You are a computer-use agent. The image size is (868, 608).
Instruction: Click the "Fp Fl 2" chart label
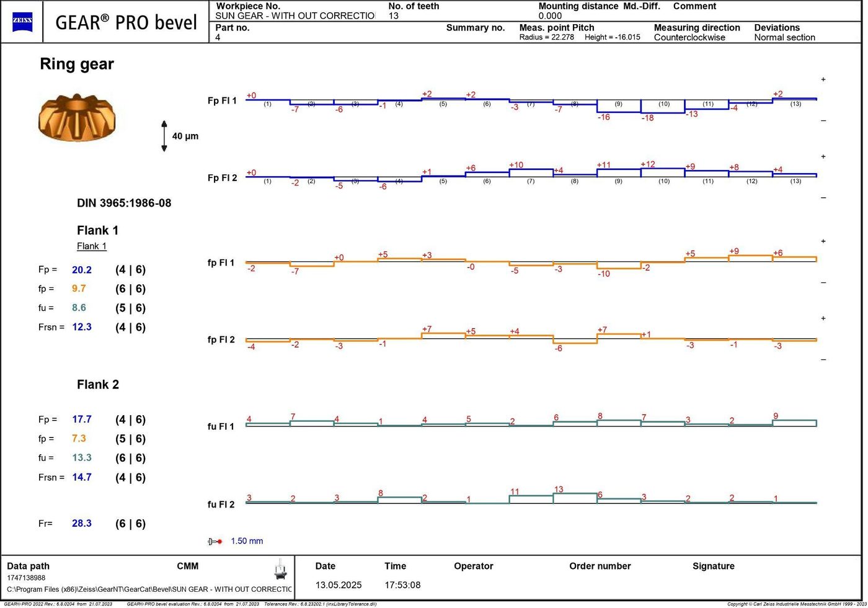tap(222, 178)
